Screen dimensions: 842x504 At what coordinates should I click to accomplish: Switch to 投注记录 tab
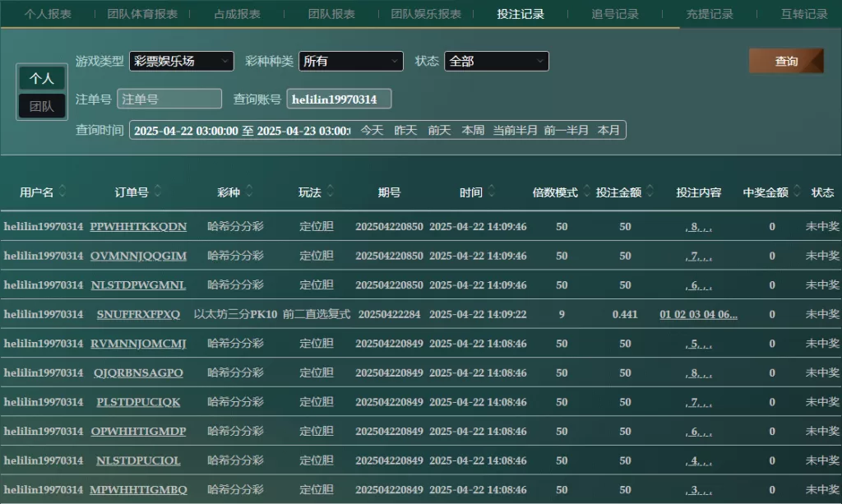coord(520,14)
